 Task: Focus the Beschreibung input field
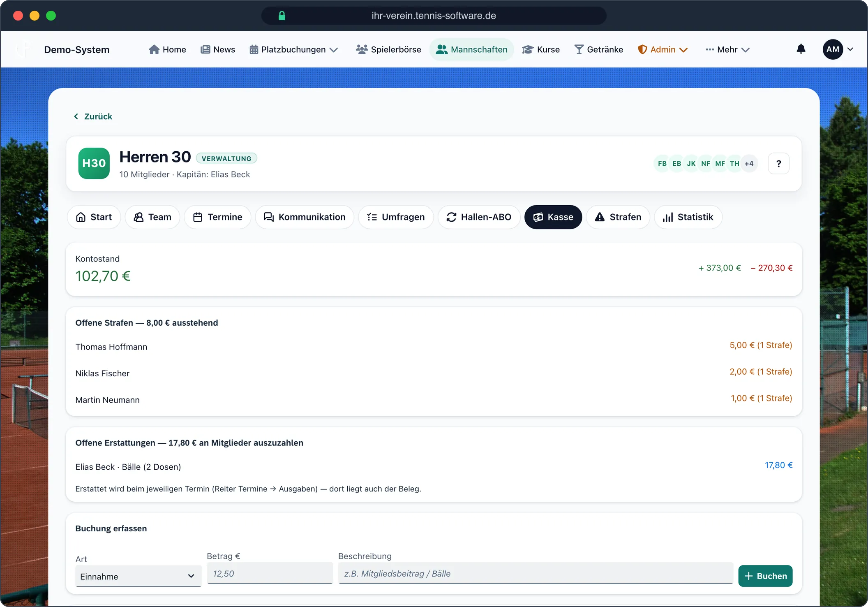click(x=536, y=573)
